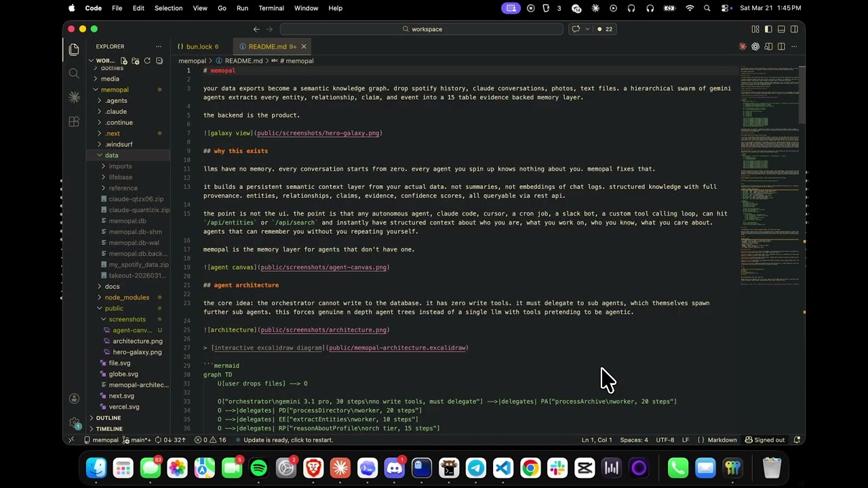Screen dimensions: 868x488
Task: Click the New File icon in Explorer header
Action: pyautogui.click(x=124, y=61)
